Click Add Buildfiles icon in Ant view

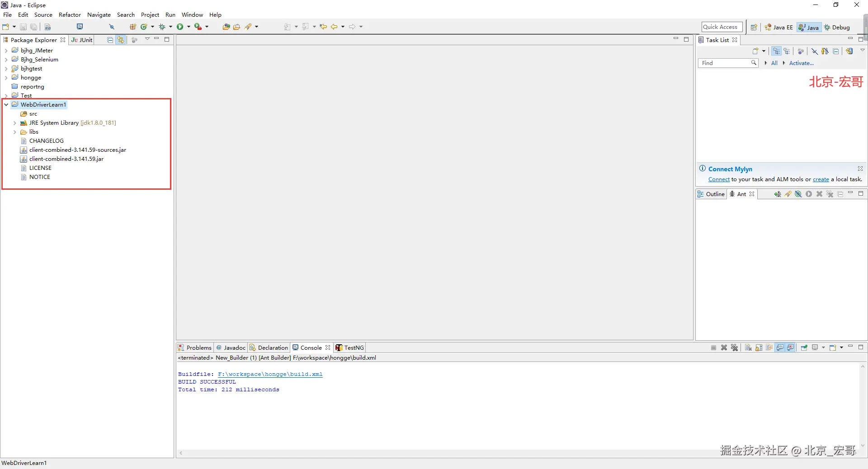[x=777, y=194]
